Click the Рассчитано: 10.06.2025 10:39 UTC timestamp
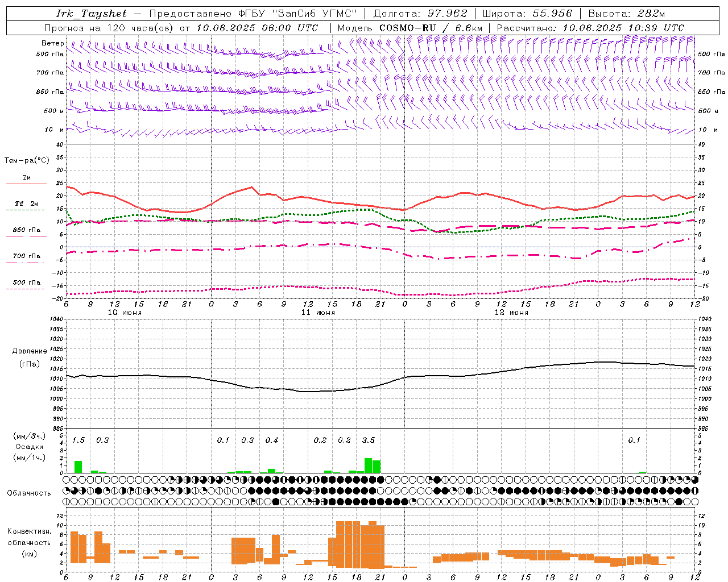728x582 pixels. [590, 28]
